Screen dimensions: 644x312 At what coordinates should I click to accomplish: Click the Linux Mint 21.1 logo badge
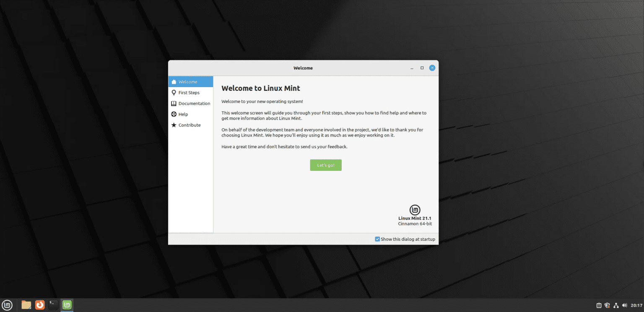pyautogui.click(x=414, y=211)
